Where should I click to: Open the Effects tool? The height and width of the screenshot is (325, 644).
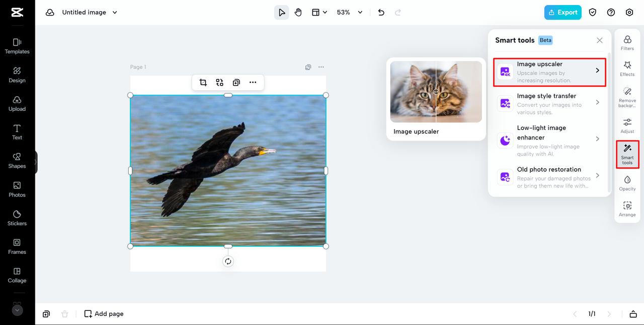627,69
